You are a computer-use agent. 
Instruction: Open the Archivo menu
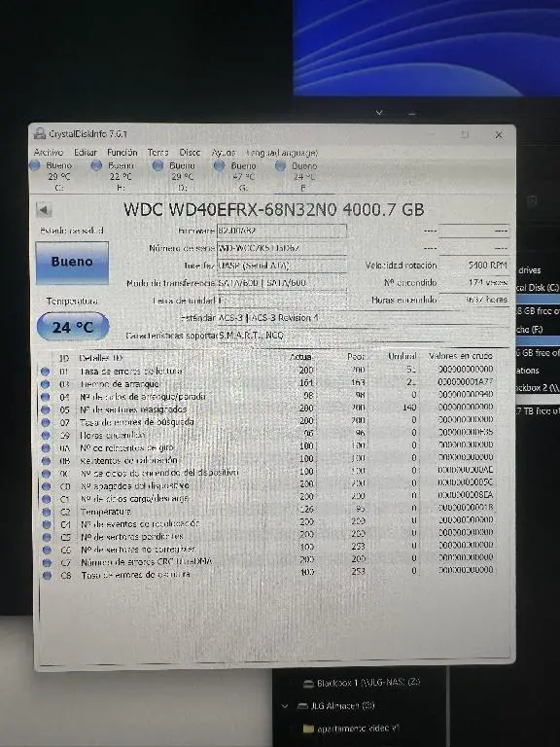coord(49,152)
